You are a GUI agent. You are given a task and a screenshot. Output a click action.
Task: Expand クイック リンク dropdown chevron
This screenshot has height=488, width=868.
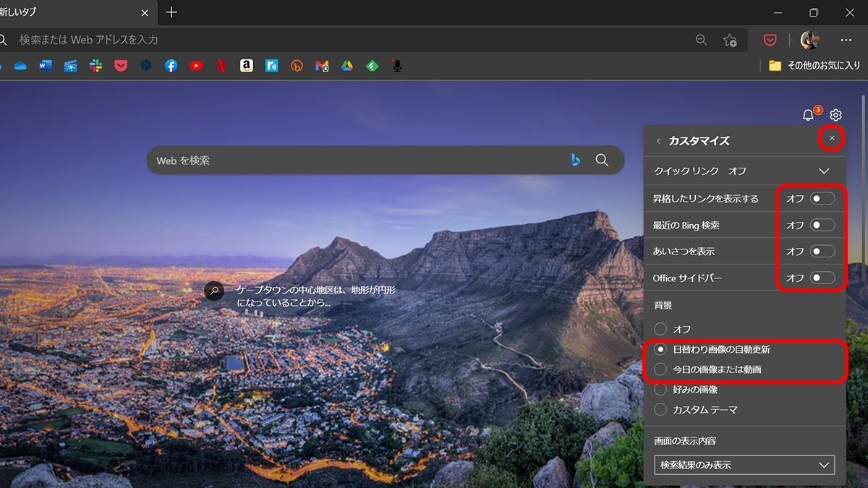click(824, 171)
